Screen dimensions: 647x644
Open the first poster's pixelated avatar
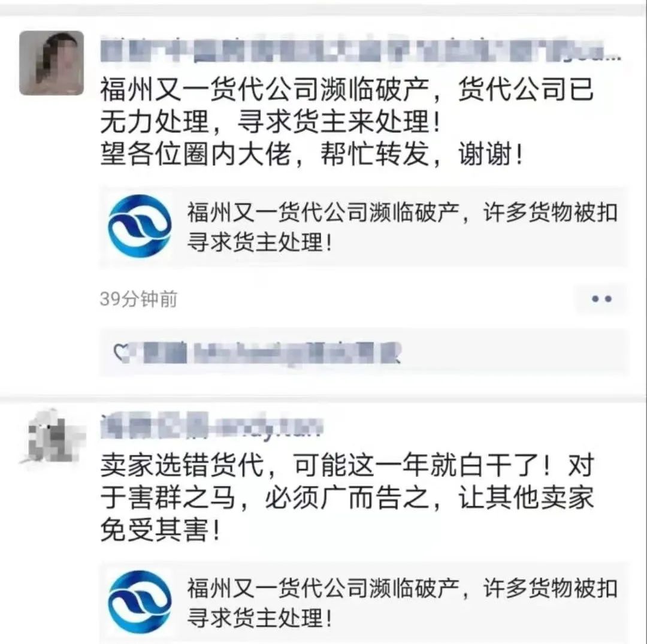click(x=52, y=63)
